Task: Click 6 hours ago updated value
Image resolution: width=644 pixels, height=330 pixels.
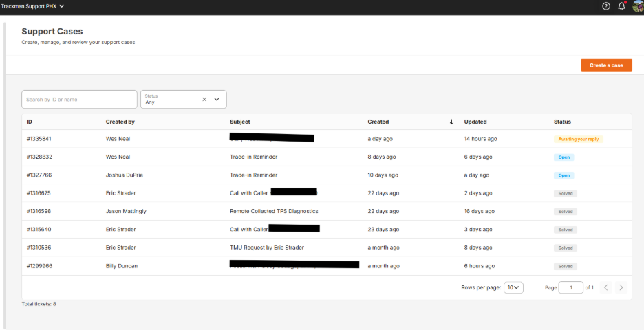Action: (x=480, y=266)
